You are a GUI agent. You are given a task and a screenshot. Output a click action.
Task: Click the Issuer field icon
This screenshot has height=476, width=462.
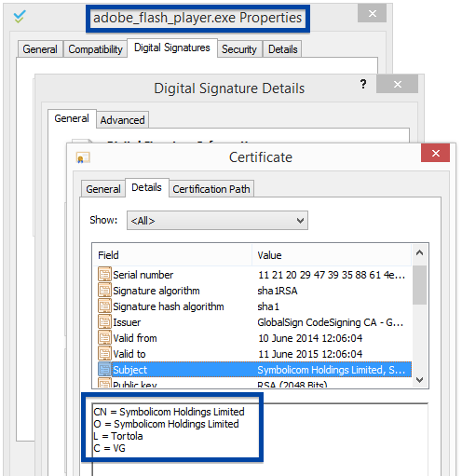point(104,321)
